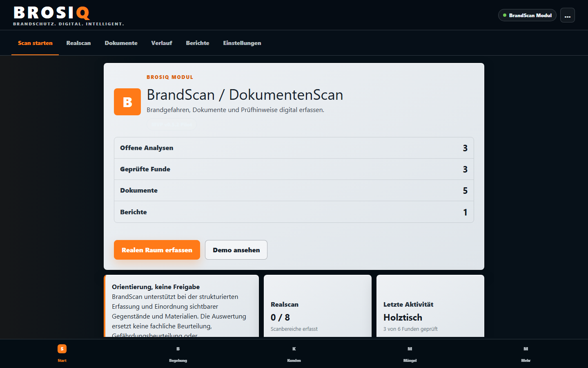Click the Dokumente count 5
The image size is (588, 368).
[465, 191]
